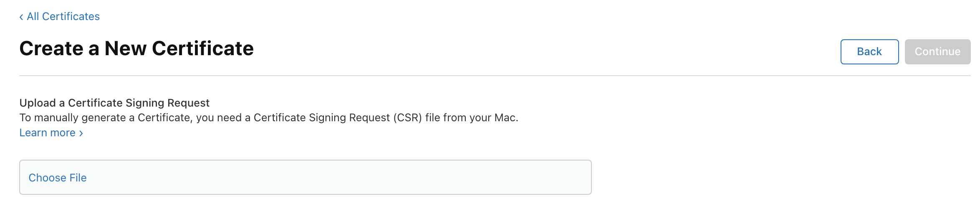Click the middle of the Choose File box
The image size is (980, 209).
pyautogui.click(x=305, y=178)
